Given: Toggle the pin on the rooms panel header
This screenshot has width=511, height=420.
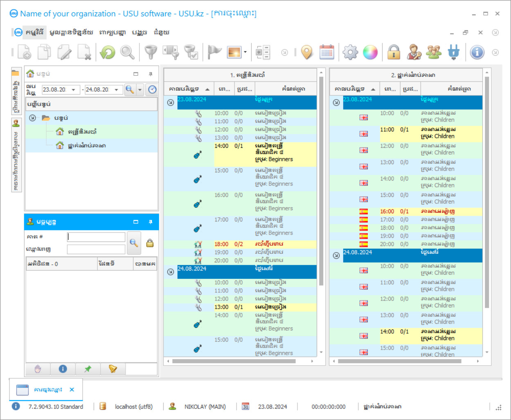Looking at the screenshot, I should coord(151,74).
